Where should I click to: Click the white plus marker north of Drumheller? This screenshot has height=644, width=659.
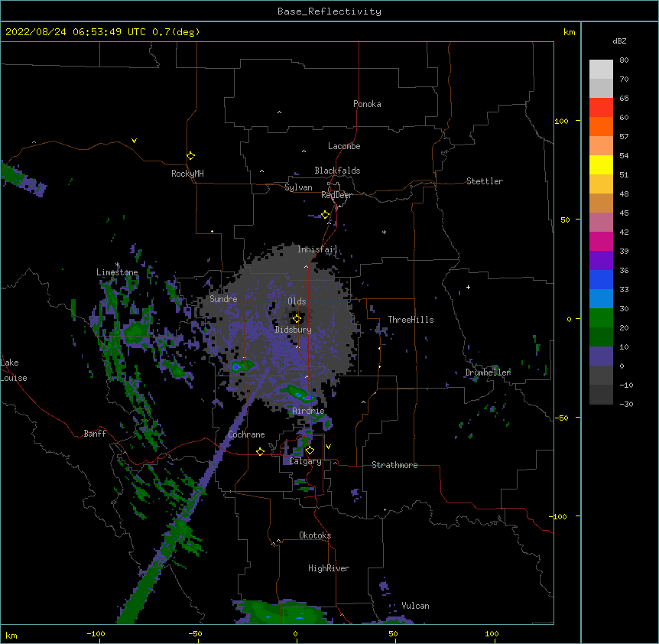coord(468,287)
